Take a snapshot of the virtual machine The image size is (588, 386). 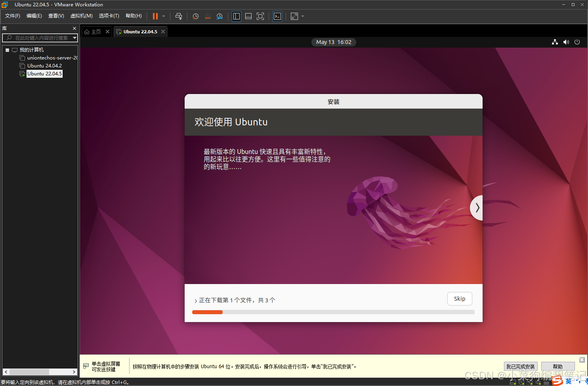[195, 16]
